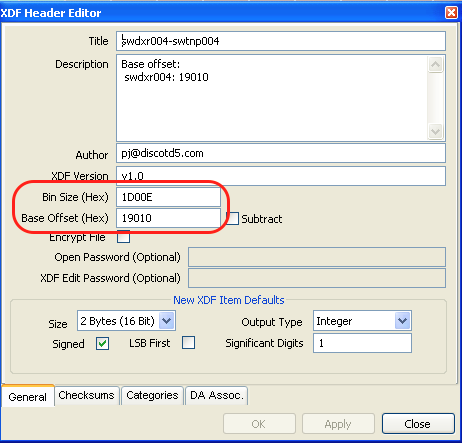Select the General tab
The height and width of the screenshot is (443, 462).
coord(28,396)
